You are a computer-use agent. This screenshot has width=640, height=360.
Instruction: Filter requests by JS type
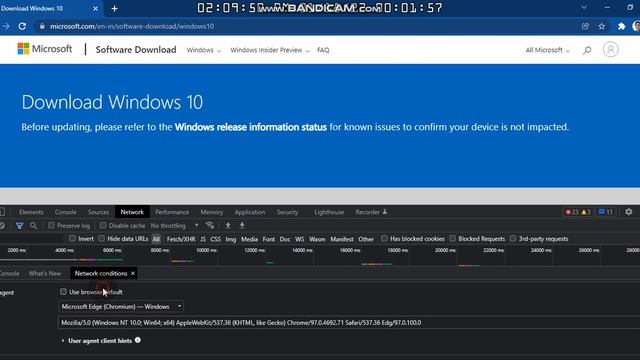coord(203,239)
